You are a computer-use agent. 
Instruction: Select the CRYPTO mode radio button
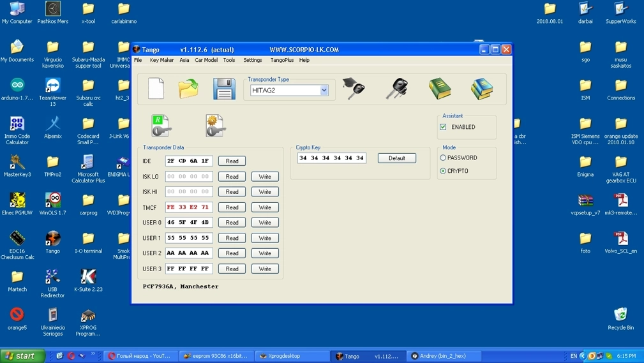tap(443, 171)
